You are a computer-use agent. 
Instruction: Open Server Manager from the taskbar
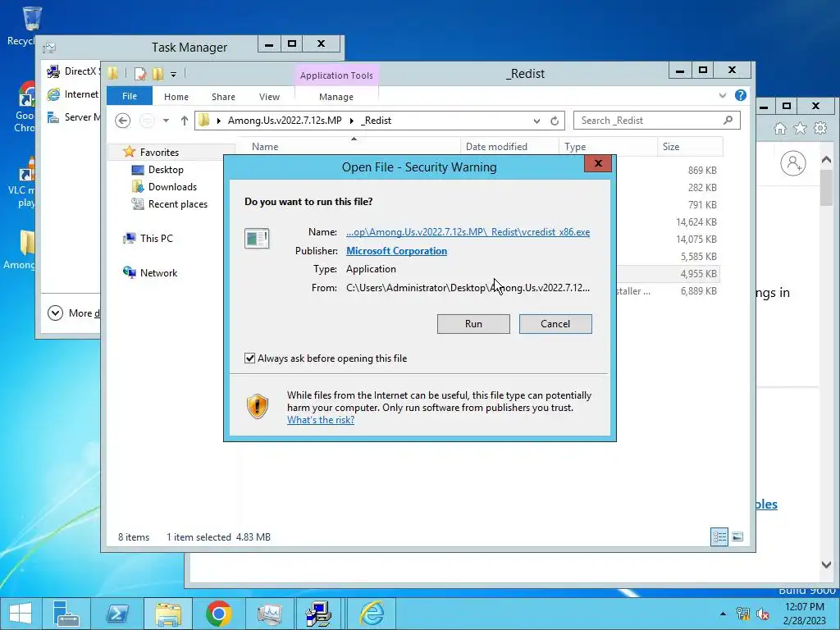coord(66,614)
